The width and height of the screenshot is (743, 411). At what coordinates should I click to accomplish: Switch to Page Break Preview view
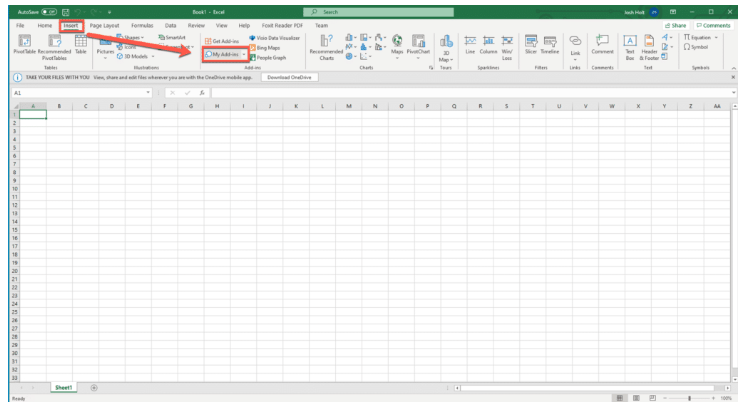pos(652,398)
